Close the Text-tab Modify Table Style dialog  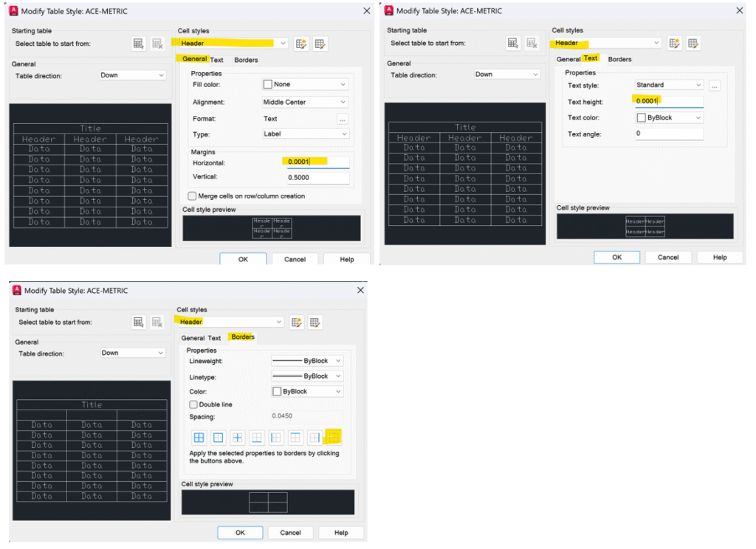tap(740, 10)
